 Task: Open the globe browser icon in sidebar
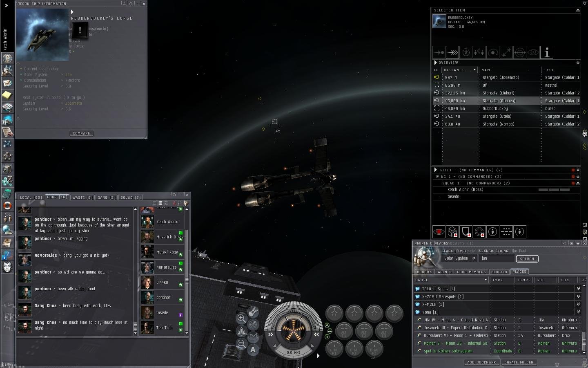pos(7,230)
